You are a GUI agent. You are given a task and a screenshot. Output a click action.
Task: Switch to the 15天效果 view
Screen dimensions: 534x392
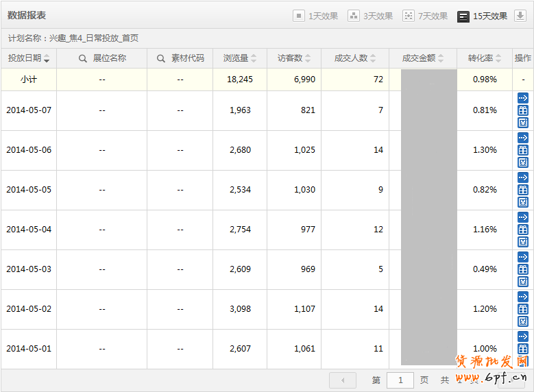pos(483,16)
